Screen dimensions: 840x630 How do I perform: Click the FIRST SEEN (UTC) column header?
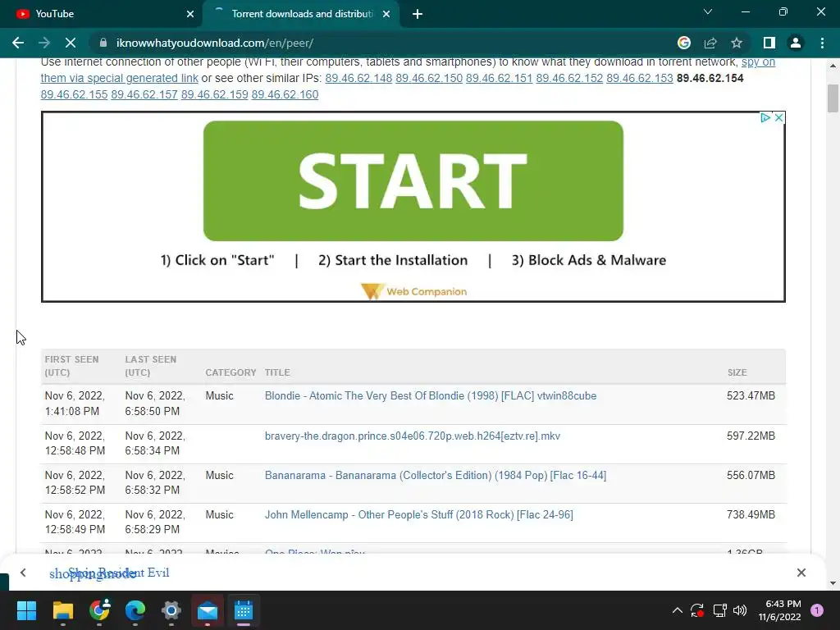pos(71,366)
